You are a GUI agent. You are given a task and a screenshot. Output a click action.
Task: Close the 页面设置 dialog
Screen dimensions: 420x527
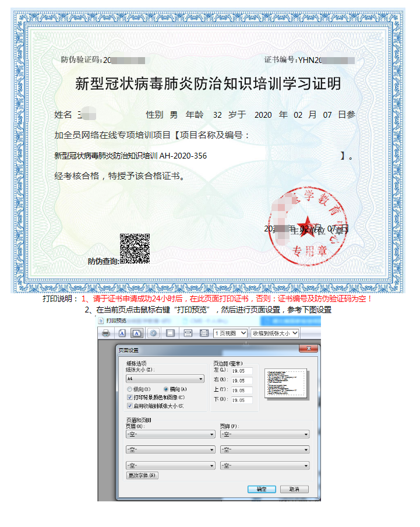pos(309,349)
